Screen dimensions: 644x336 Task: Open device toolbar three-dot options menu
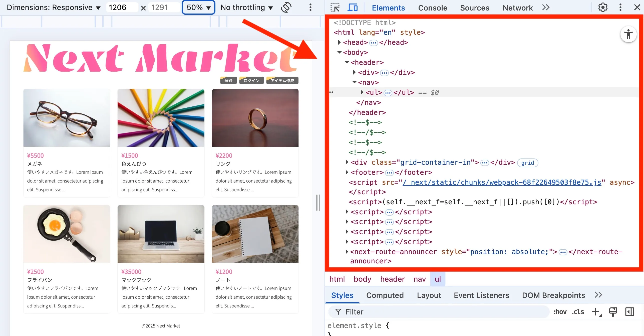(310, 7)
